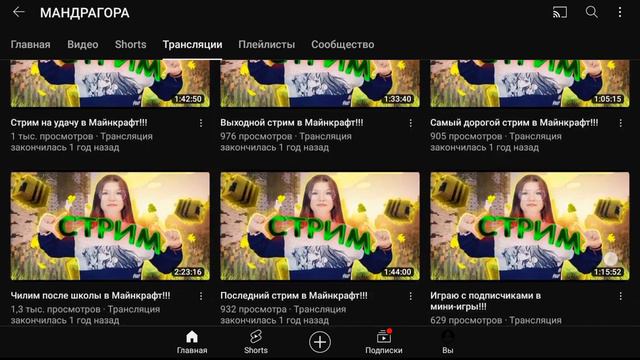Select the Трансляции tab
640x360 pixels.
point(192,44)
